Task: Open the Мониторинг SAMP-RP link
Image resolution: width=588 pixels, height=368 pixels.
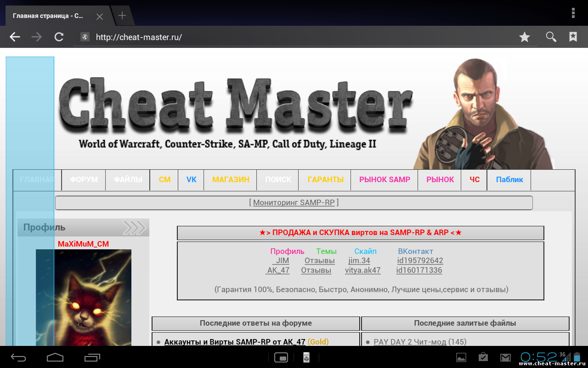Action: pos(294,202)
